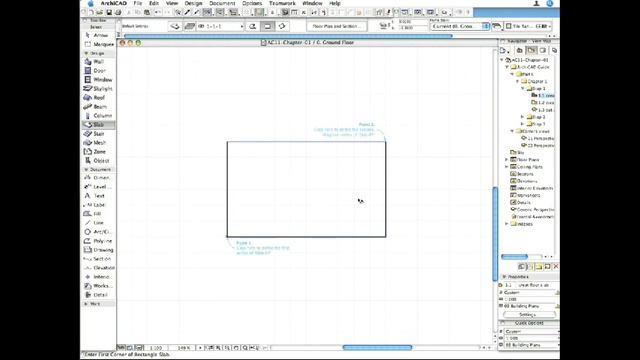The width and height of the screenshot is (640, 360).
Task: Move the horizontal scrollbar thumb at bottom
Action: (377, 347)
